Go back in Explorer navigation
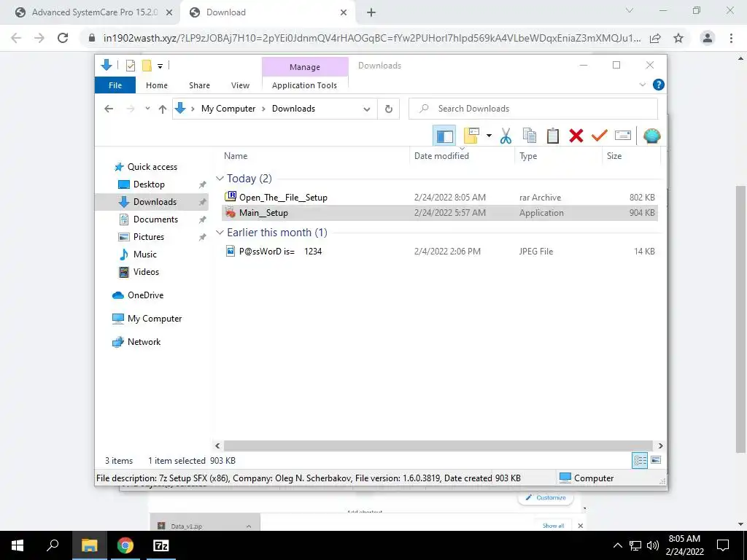The height and width of the screenshot is (560, 747). 109,109
